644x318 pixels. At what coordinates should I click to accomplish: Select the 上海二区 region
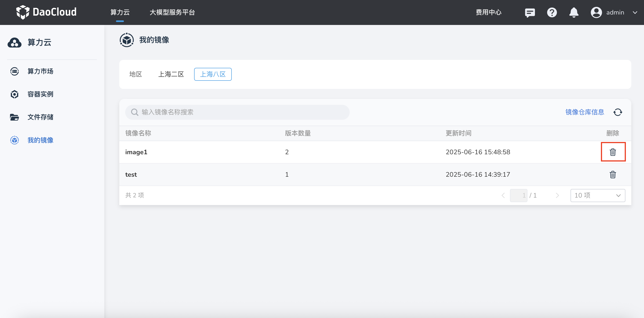pyautogui.click(x=171, y=74)
